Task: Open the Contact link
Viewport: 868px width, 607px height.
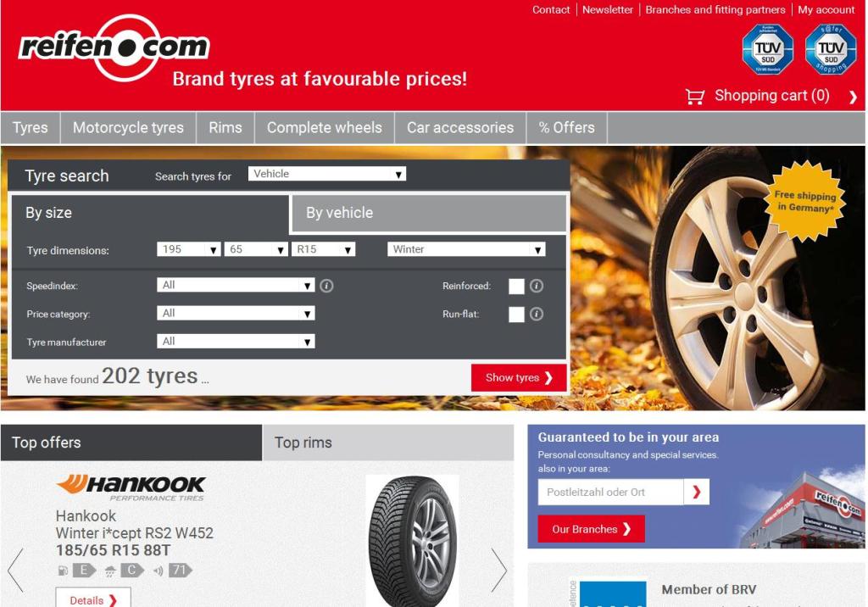Action: point(551,10)
